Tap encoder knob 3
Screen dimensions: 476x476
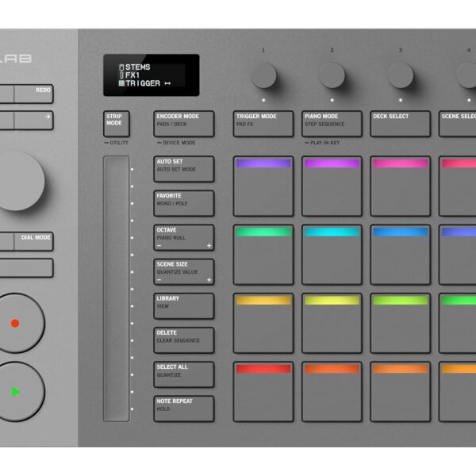tap(401, 75)
